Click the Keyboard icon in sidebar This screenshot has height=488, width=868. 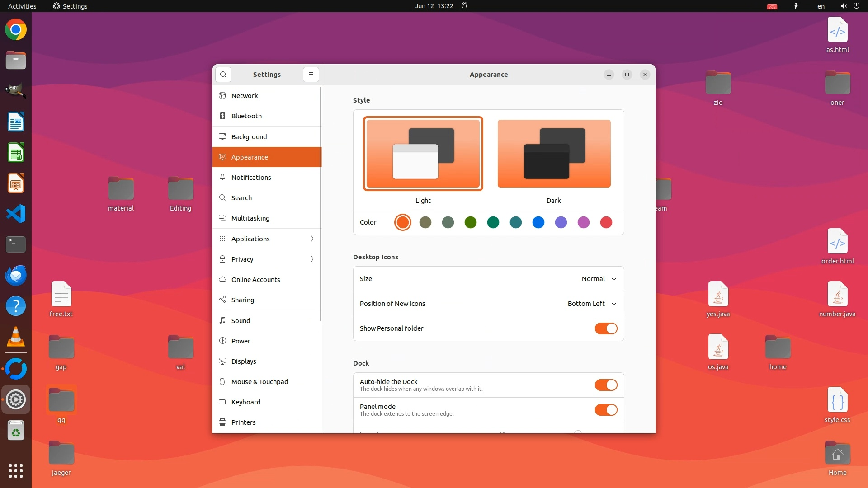(222, 402)
